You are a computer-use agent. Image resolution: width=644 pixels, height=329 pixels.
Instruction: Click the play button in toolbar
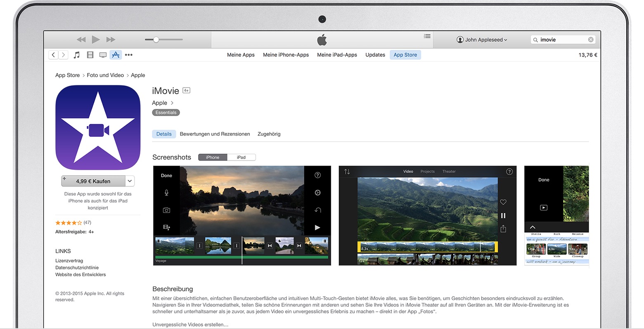tap(96, 40)
